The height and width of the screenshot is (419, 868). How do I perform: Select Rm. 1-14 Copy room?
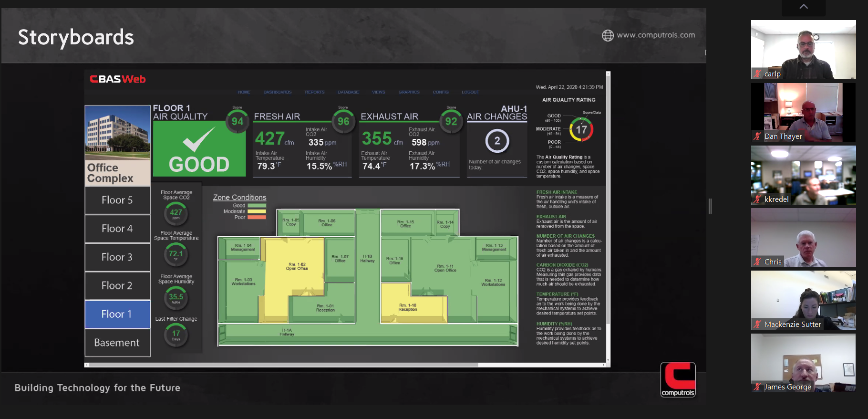445,224
